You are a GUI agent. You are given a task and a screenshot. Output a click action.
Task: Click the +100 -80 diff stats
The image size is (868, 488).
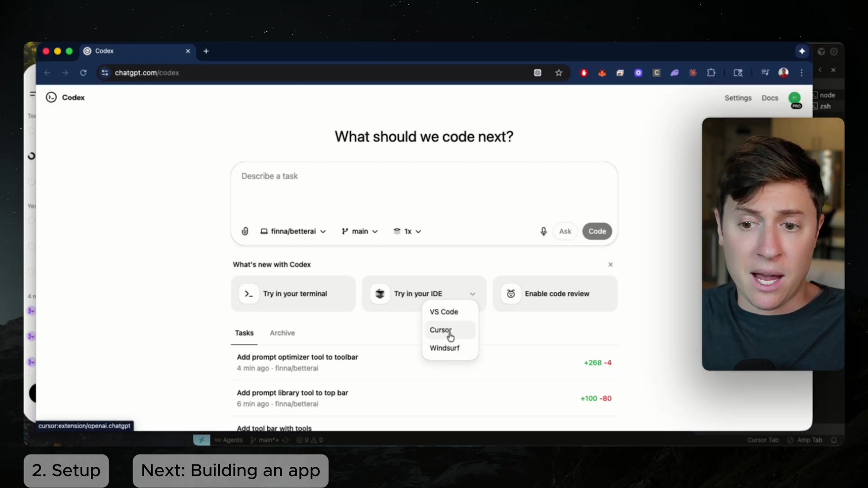[596, 399]
